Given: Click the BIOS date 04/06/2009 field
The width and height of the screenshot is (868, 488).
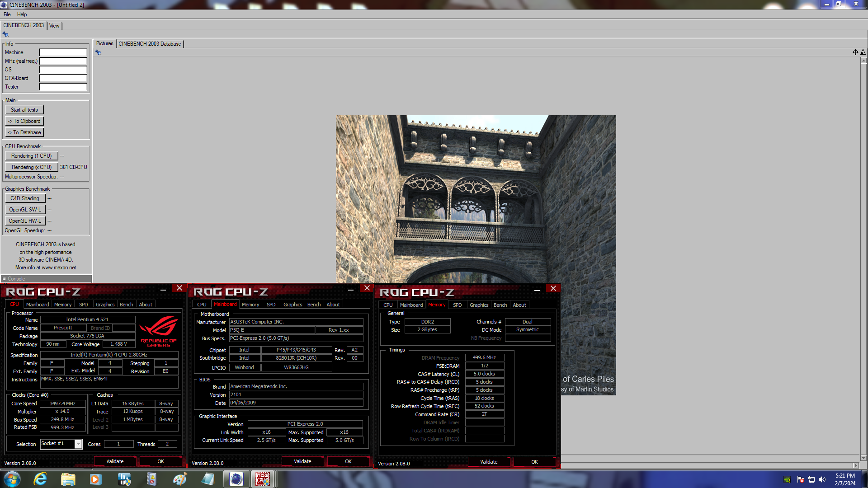Looking at the screenshot, I should coord(296,403).
